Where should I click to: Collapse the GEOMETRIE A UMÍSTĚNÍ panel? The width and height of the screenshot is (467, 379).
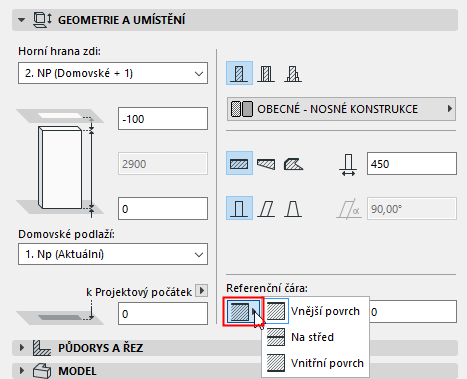pos(22,20)
